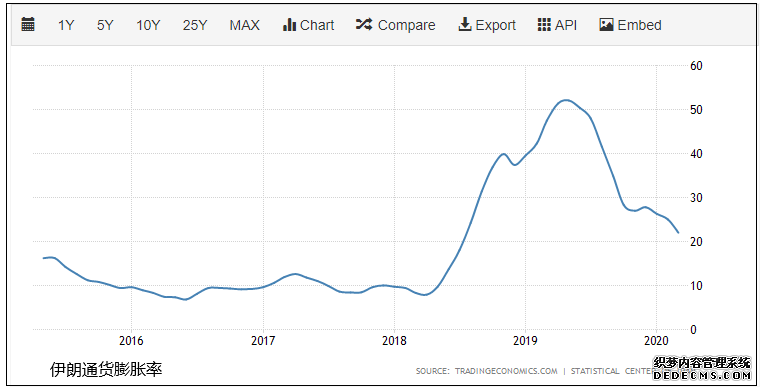Export the chart data
The image size is (762, 390).
[487, 25]
